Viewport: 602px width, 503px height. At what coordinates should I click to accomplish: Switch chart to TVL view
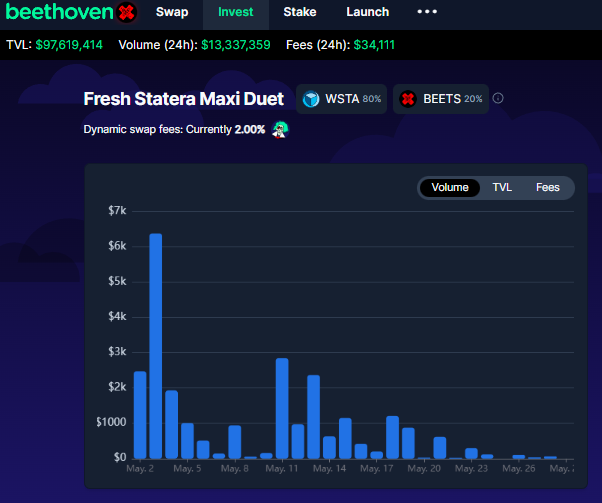[502, 188]
